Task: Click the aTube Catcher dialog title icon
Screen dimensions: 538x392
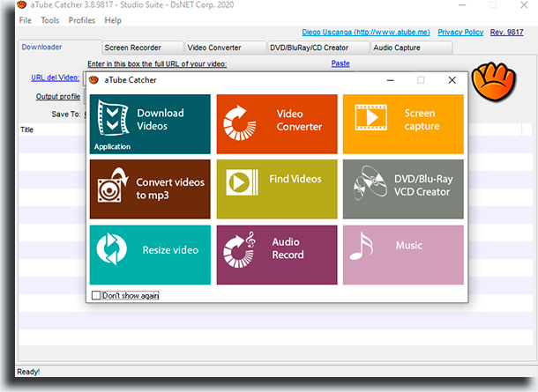Action: coord(93,80)
